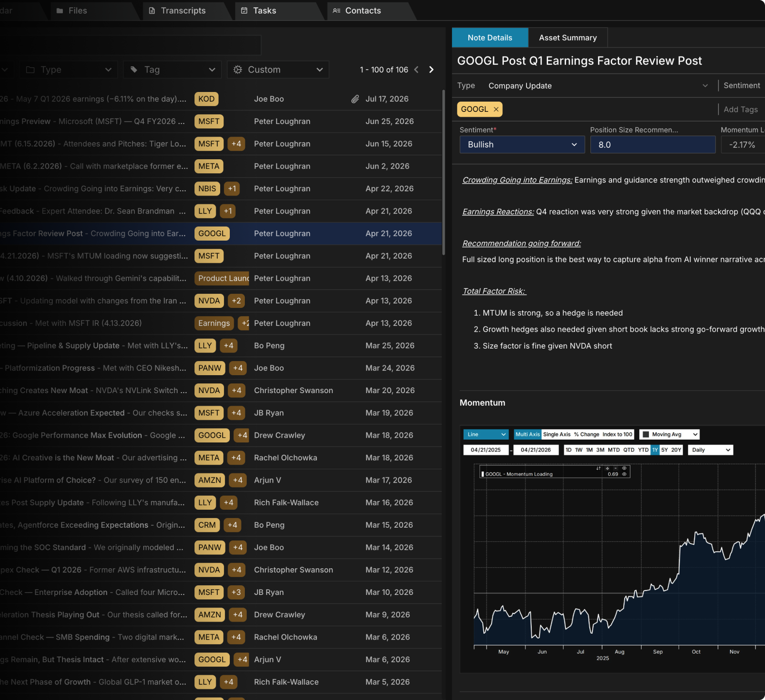Select the 1Y chart range
Viewport: 765px width, 700px height.
click(x=655, y=450)
